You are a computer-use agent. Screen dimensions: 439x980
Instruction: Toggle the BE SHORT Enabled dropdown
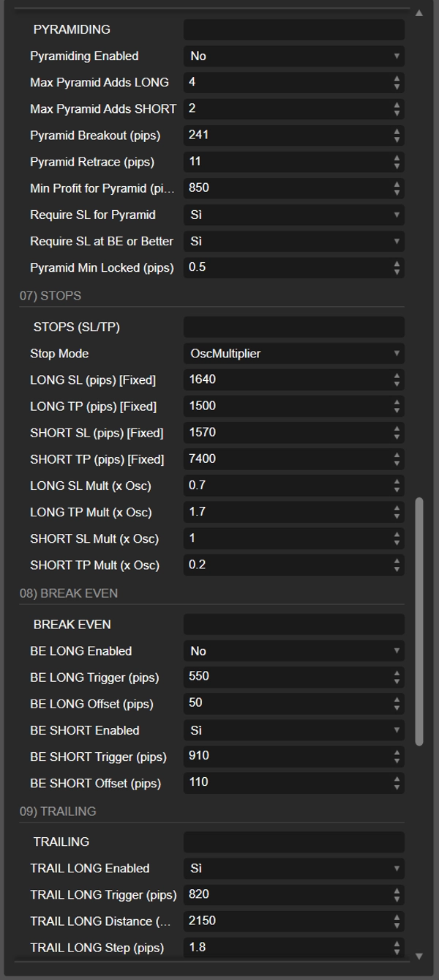293,730
